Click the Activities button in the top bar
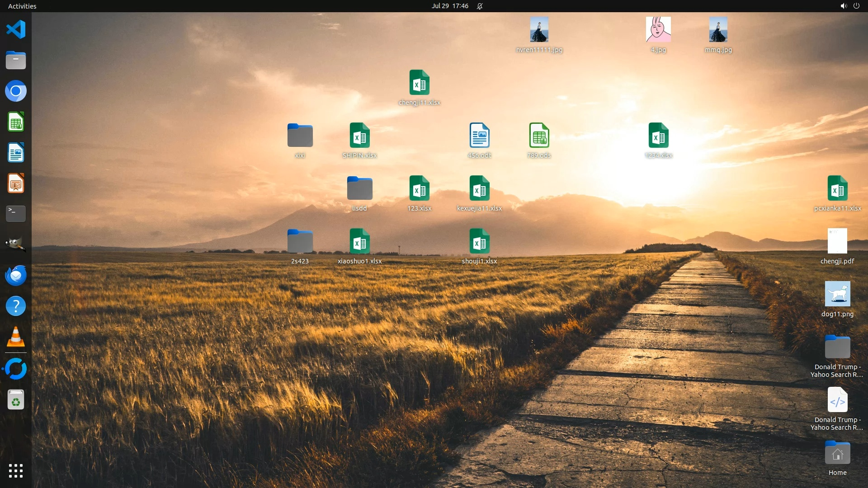The height and width of the screenshot is (488, 868). pos(22,6)
